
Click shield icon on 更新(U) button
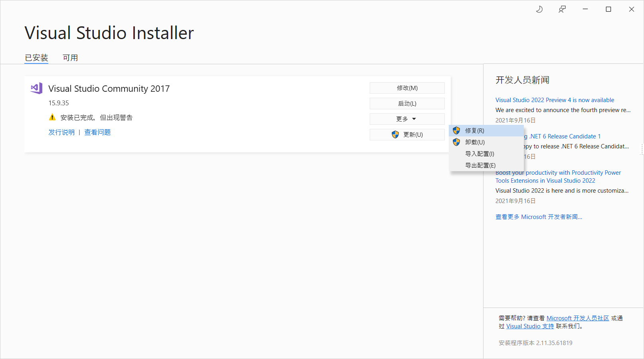click(x=395, y=134)
